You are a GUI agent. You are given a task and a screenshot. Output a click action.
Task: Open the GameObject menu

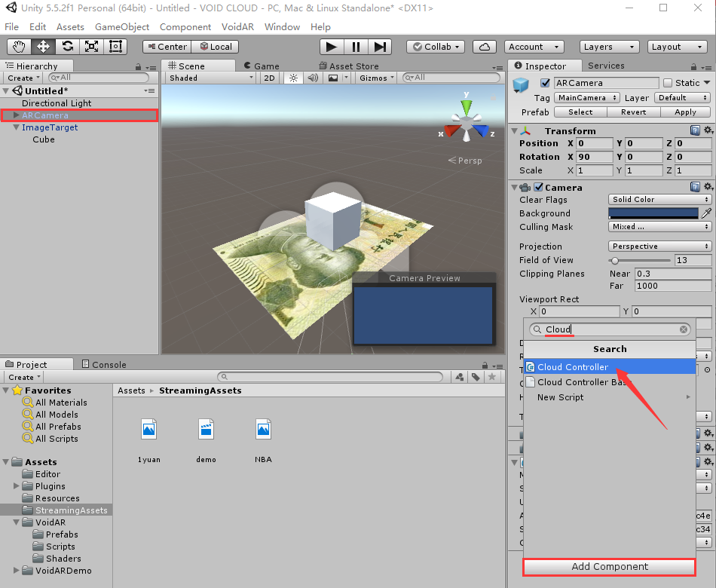coord(122,27)
